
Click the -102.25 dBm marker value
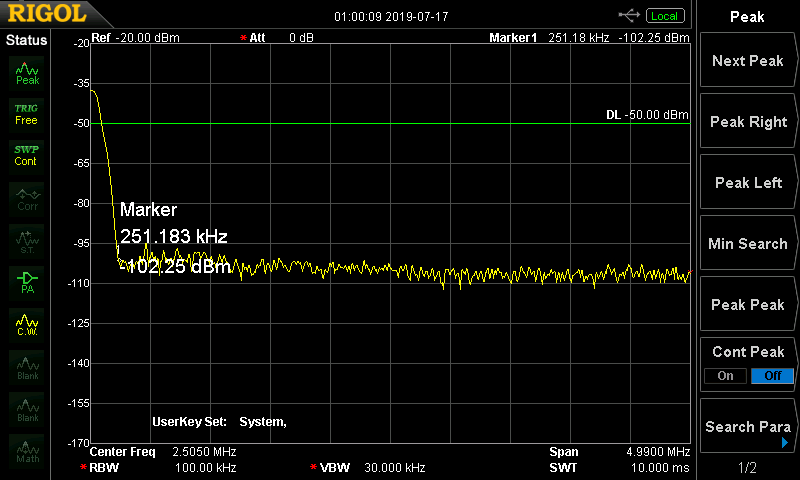tap(175, 266)
